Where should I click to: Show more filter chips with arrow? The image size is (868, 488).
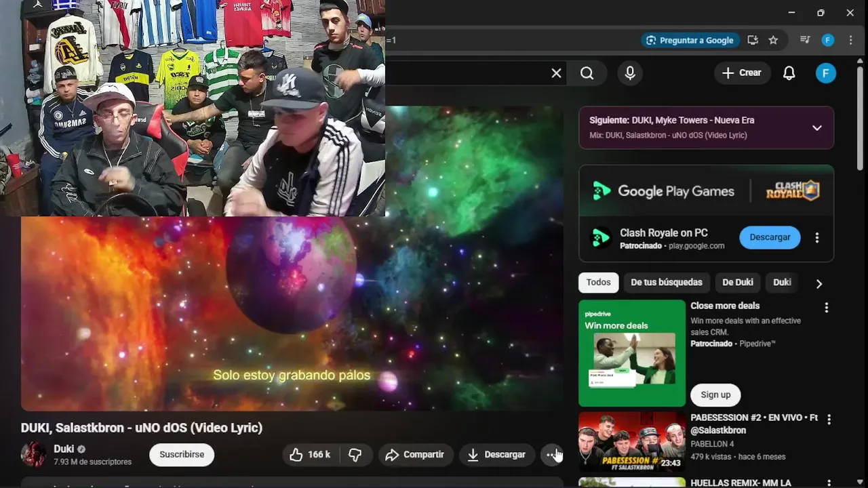click(818, 283)
